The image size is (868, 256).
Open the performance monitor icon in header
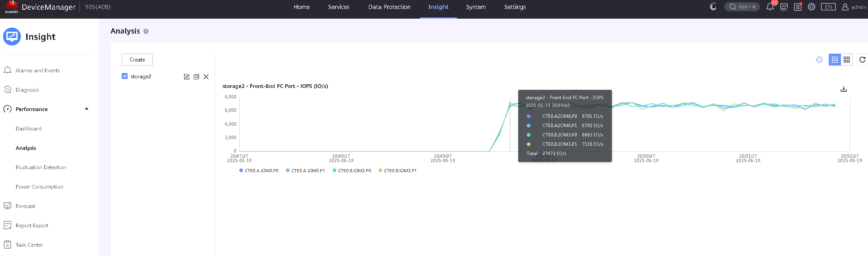(784, 7)
